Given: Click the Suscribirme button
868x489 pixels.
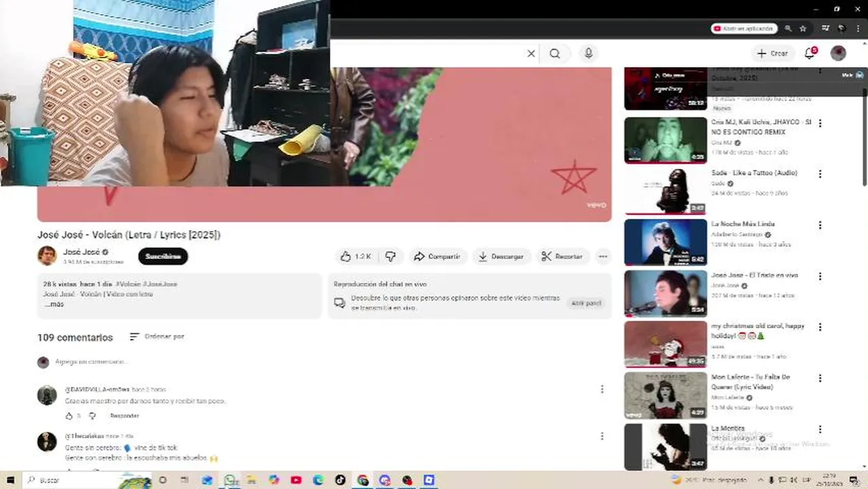Looking at the screenshot, I should 163,256.
